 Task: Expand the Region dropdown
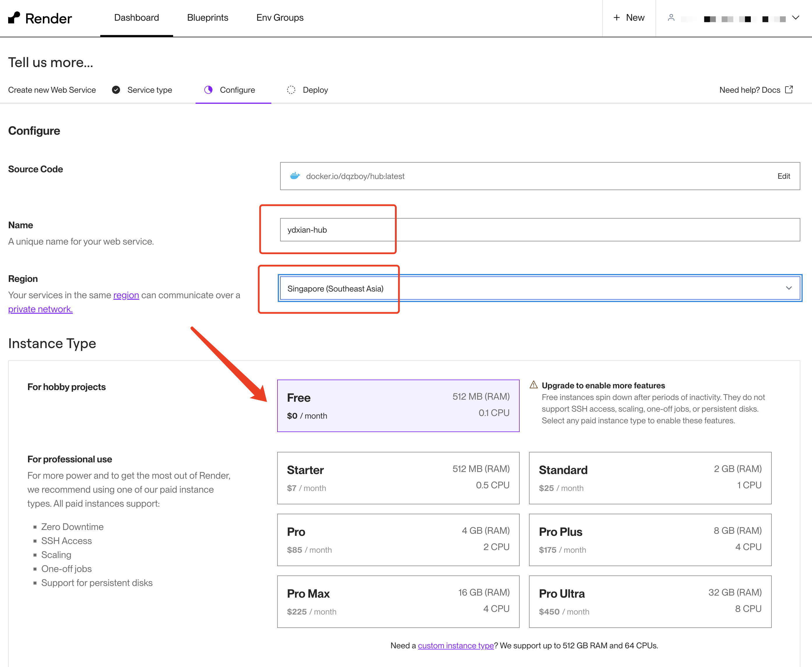[540, 288]
